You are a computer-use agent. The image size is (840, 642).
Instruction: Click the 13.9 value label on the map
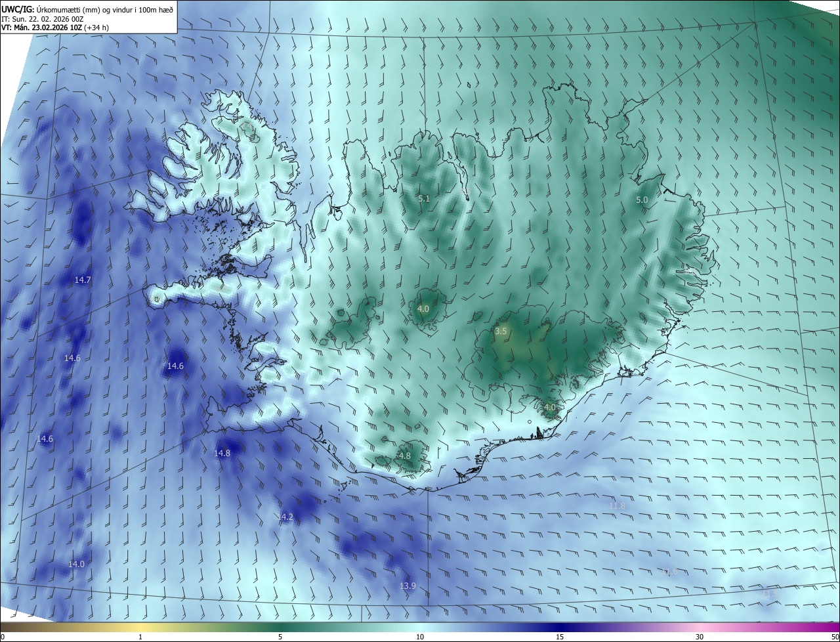[x=408, y=586]
